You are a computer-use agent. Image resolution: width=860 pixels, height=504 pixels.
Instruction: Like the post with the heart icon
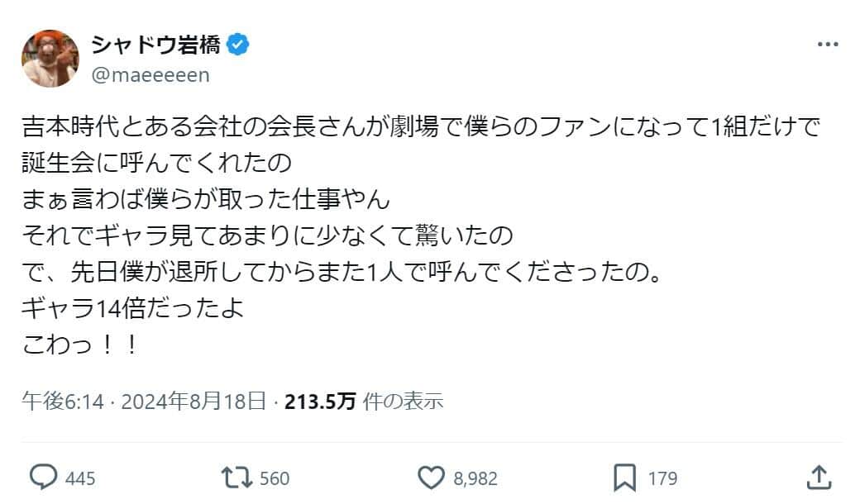click(431, 477)
